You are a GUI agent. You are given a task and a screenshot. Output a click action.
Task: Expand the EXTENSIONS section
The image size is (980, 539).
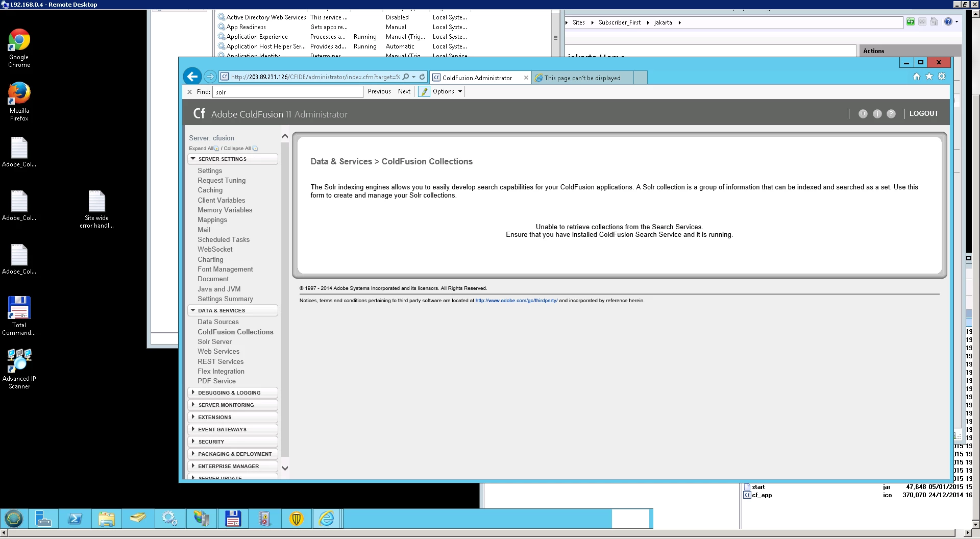tap(233, 417)
